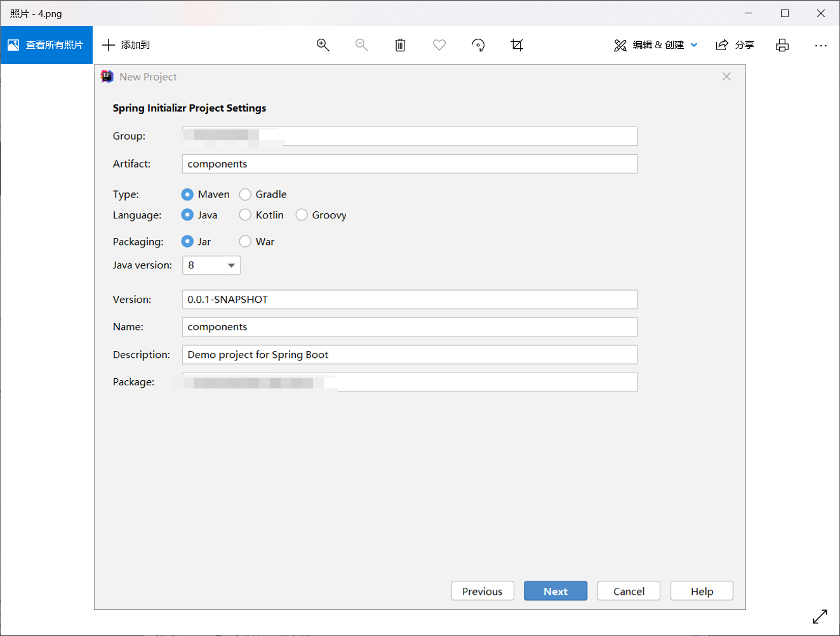The image size is (840, 636).
Task: Choose Groovy as the language
Action: (302, 215)
